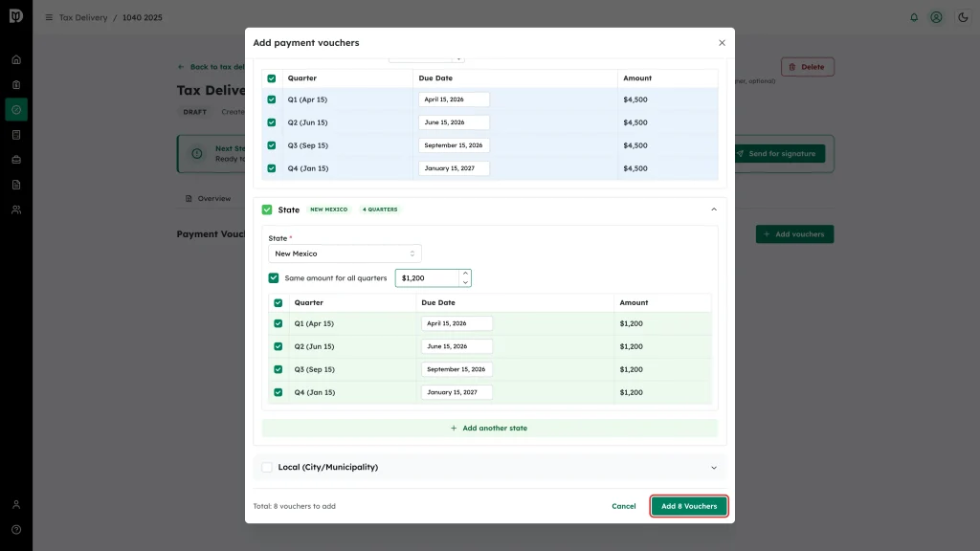Uncheck federal Q4 (Jan 15) $4,500 row
Screen dimensions: 980x551
(x=271, y=168)
